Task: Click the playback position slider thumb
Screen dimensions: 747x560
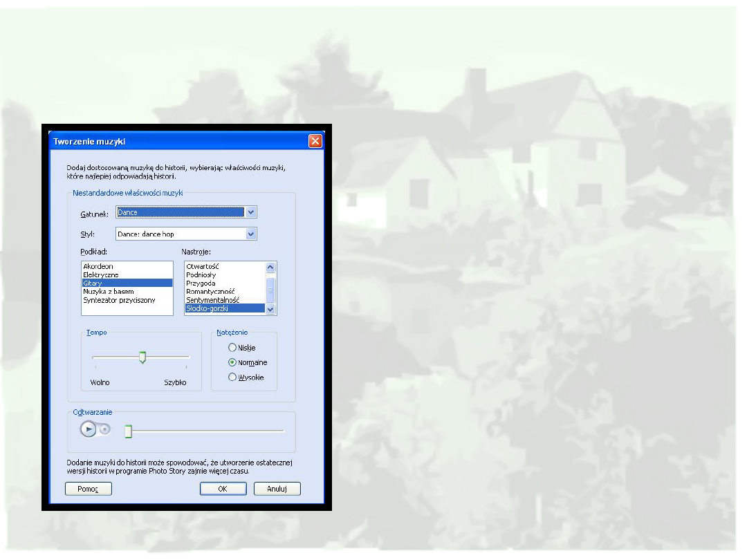Action: (128, 431)
